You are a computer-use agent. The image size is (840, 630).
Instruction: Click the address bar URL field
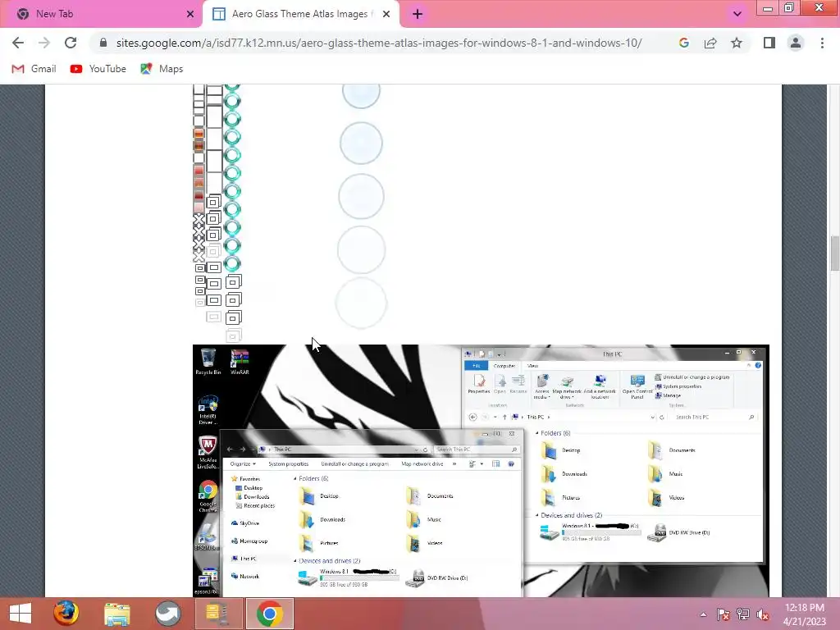(x=379, y=43)
